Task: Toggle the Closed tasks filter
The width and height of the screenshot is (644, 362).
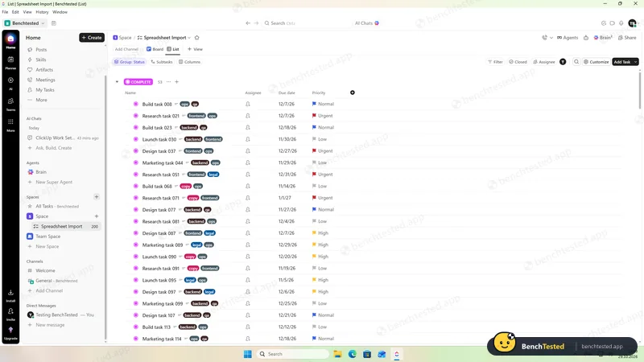Action: 518,62
